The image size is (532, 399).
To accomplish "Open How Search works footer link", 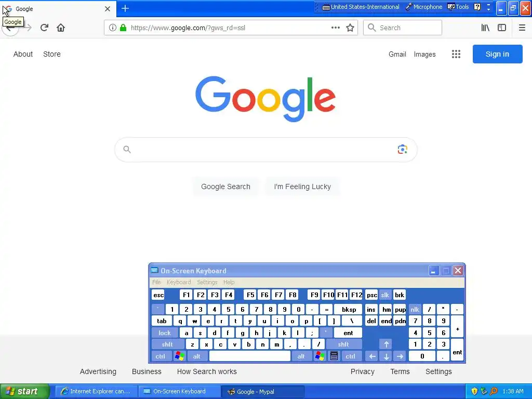I will (207, 371).
